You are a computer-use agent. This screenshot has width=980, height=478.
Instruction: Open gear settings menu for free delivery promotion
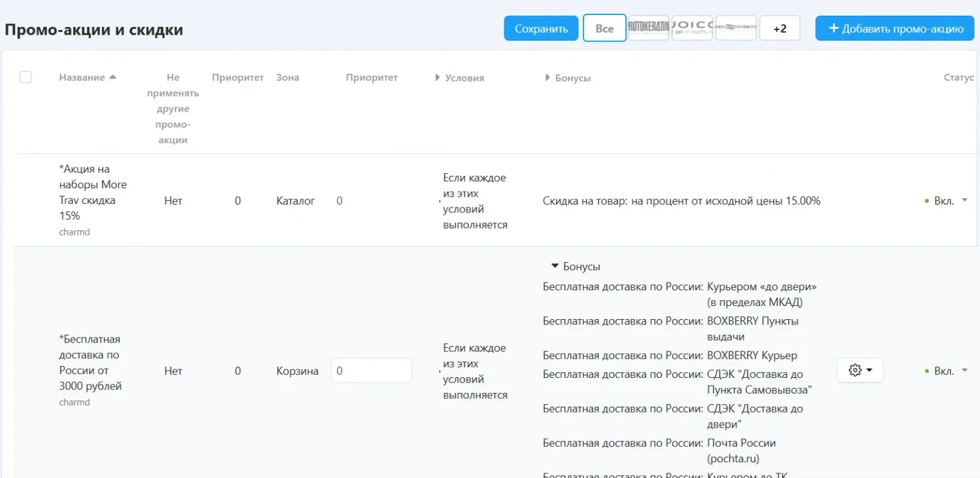coord(860,370)
